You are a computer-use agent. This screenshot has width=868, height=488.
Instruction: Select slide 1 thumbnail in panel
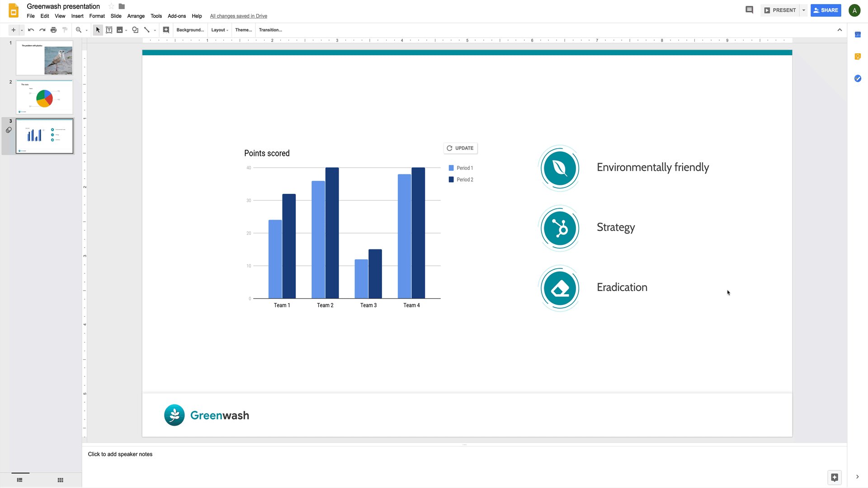[45, 58]
